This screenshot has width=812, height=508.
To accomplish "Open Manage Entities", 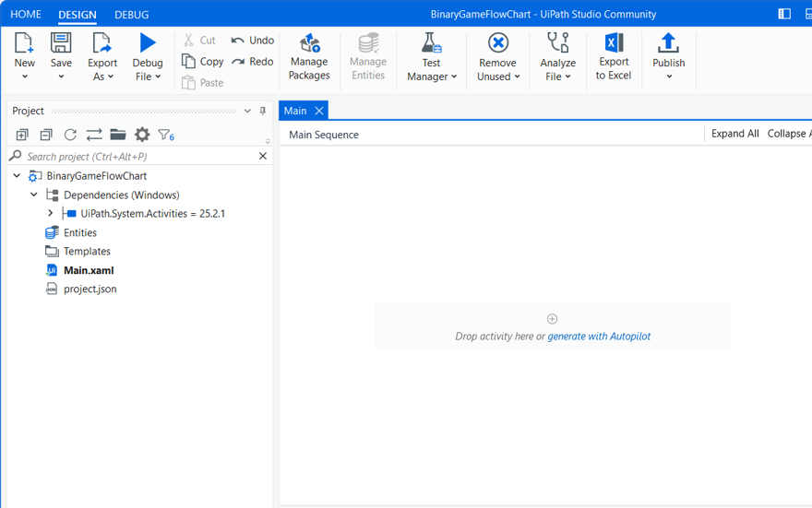I will 368,57.
